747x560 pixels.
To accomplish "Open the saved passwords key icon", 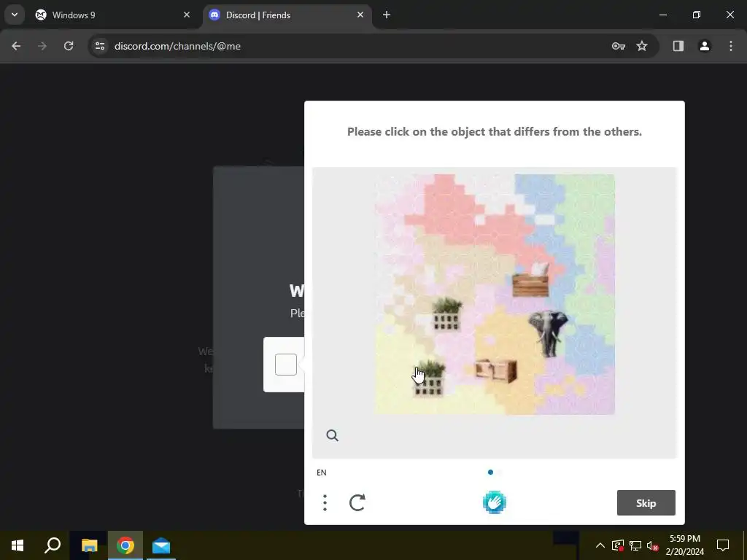I will click(x=619, y=46).
